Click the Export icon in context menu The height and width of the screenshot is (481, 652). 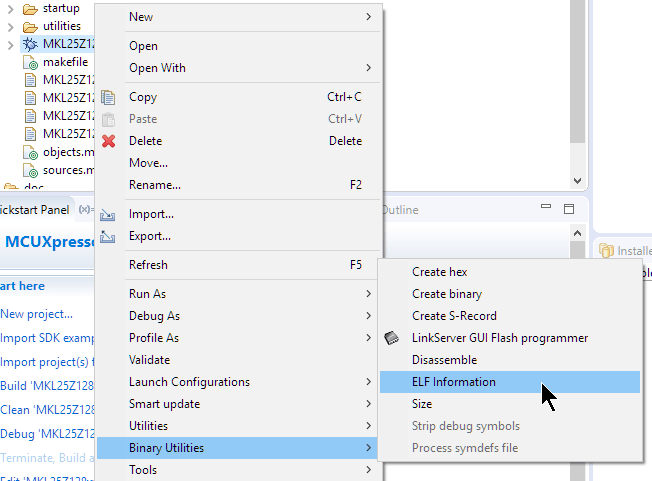point(107,237)
